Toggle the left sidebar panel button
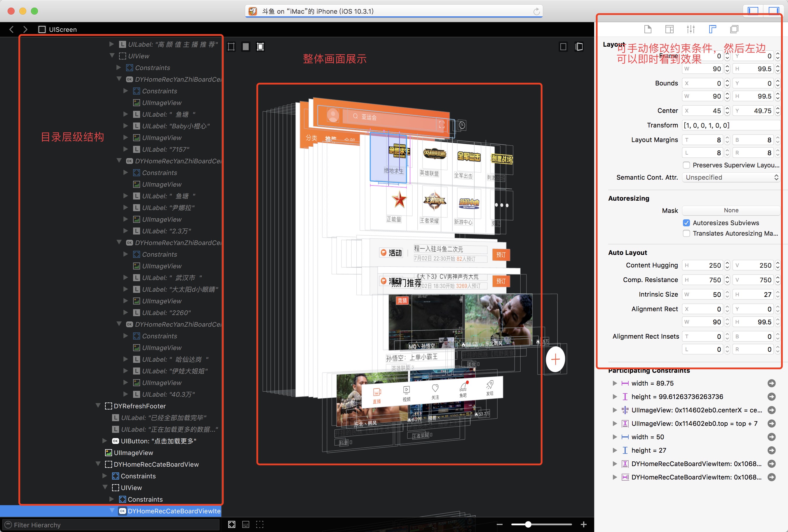Image resolution: width=788 pixels, height=532 pixels. coord(753,10)
